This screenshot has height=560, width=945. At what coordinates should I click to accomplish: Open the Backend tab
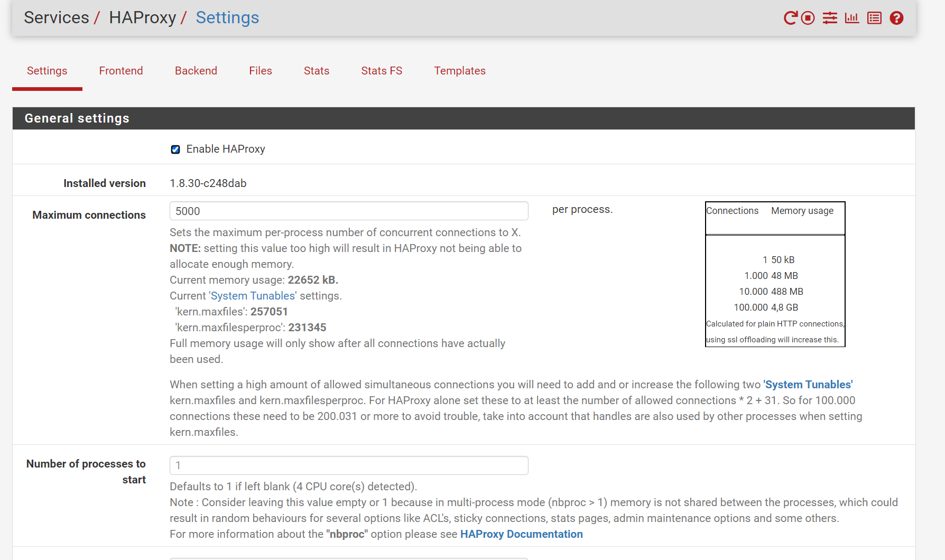(x=196, y=71)
